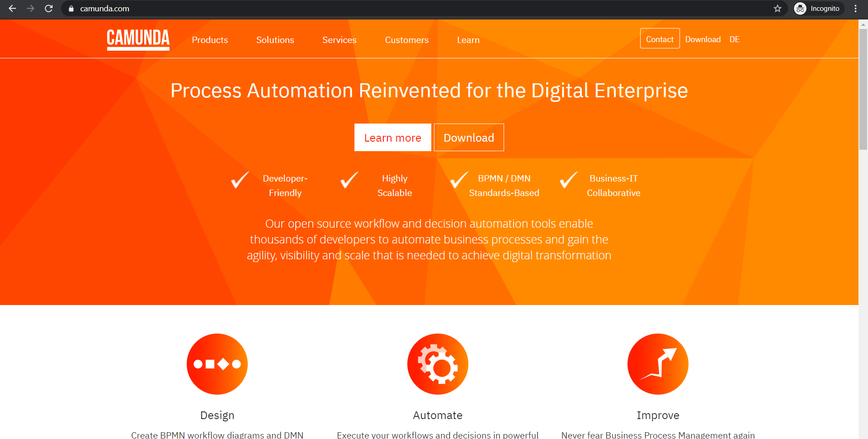Click the Improve arrow chart icon
Image resolution: width=868 pixels, height=439 pixels.
(x=658, y=364)
